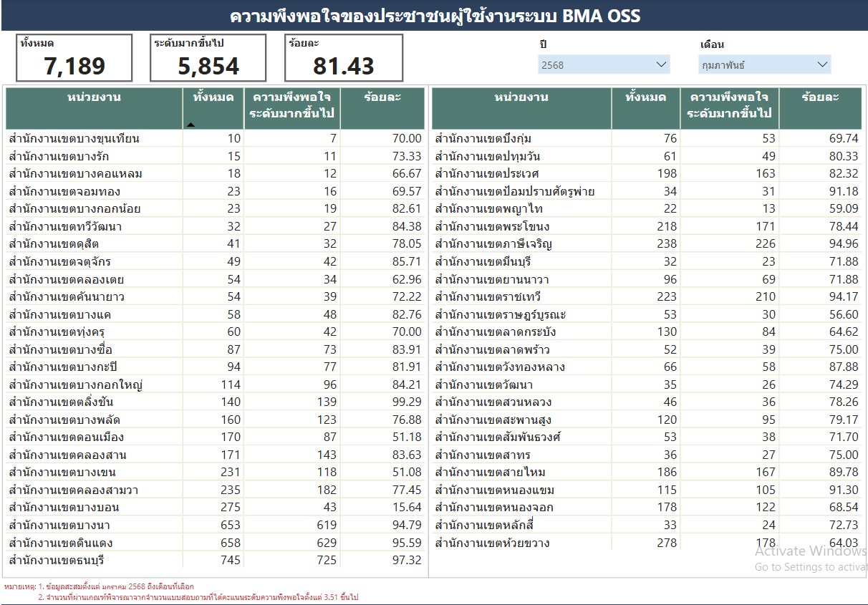
Task: Select the ทั้งหมด 7,189 summary card
Action: (x=74, y=58)
